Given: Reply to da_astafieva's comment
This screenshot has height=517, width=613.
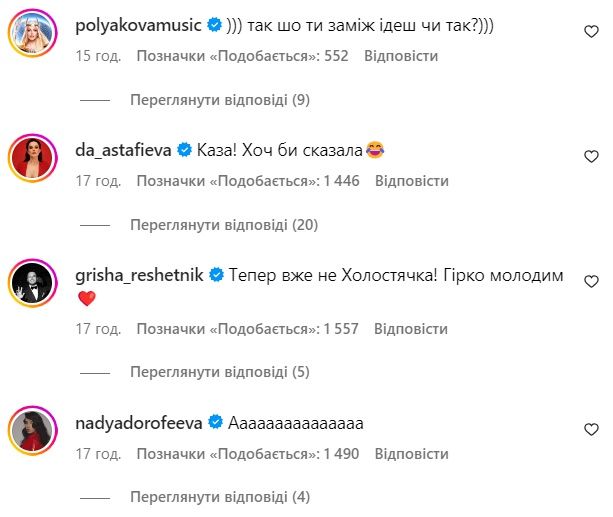Looking at the screenshot, I should coord(412,181).
